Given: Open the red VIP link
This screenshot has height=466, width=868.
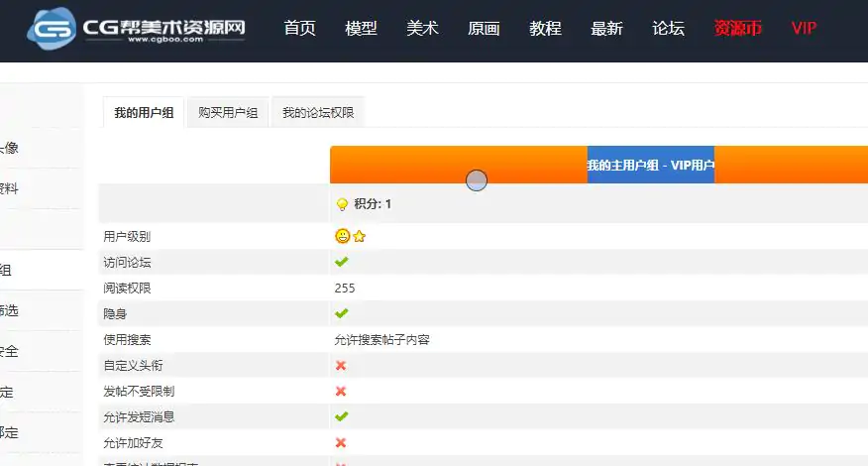Looking at the screenshot, I should click(804, 29).
